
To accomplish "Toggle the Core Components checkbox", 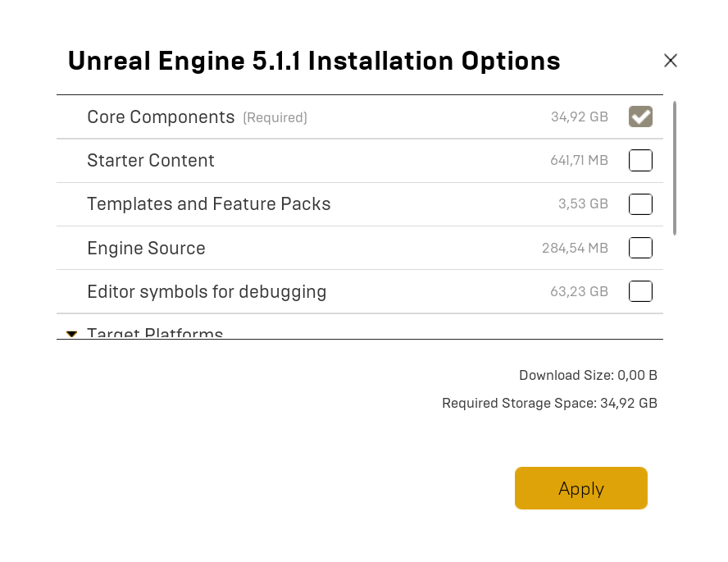I will 640,117.
